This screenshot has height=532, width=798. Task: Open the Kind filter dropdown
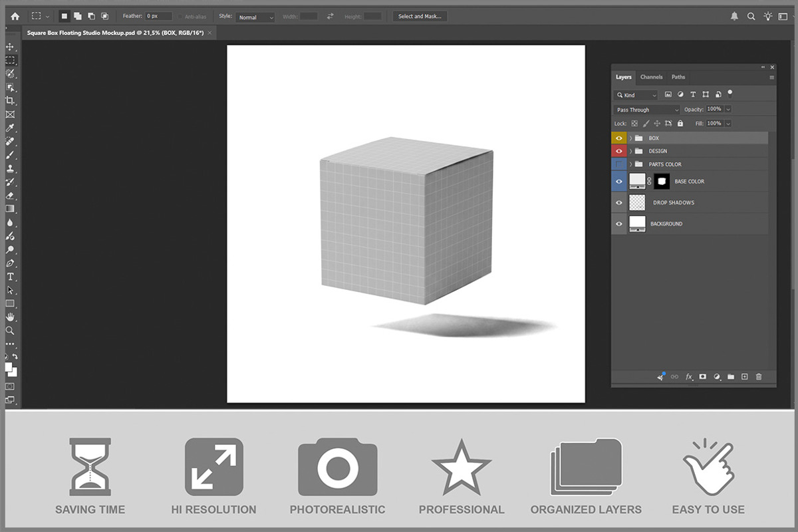pyautogui.click(x=636, y=95)
